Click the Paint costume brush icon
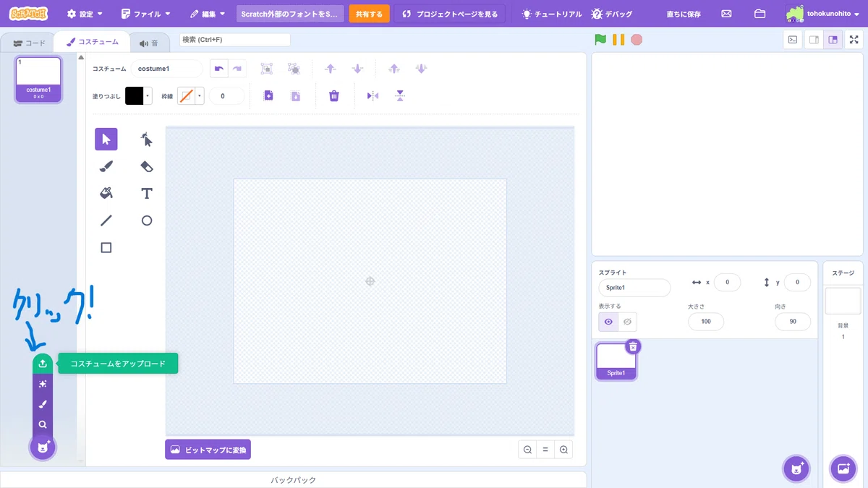 point(43,404)
